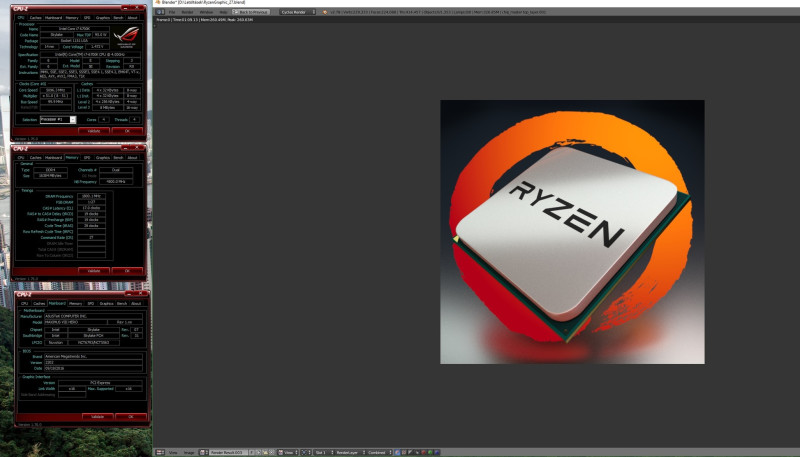Open the pivot point dropdown in image editor
Screen dimensions: 800x457
pos(306,452)
